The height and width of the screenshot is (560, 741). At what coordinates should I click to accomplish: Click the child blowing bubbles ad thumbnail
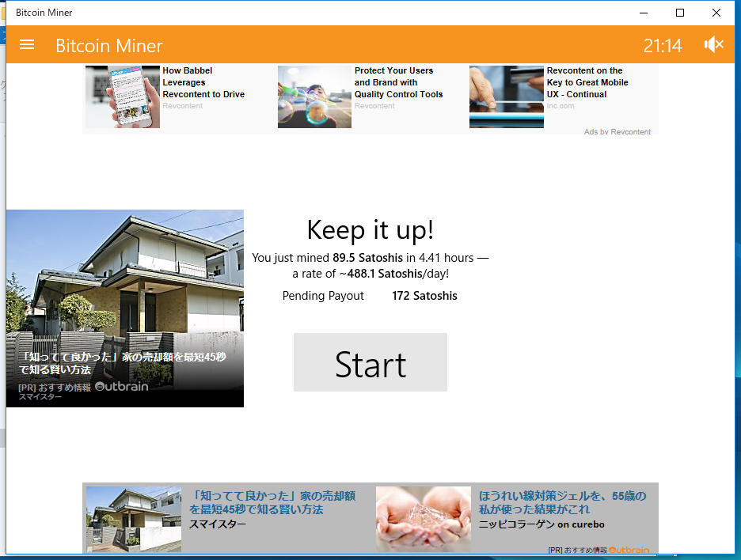315,96
